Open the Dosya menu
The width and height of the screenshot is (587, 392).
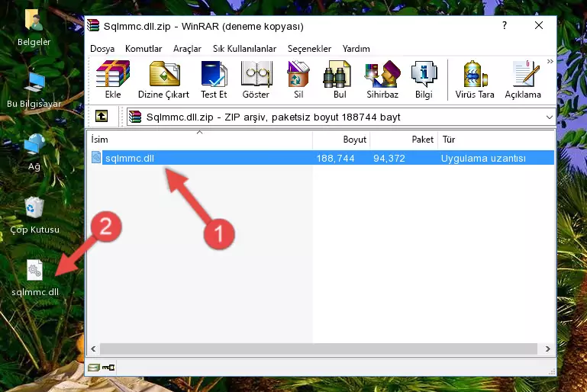[x=102, y=49]
